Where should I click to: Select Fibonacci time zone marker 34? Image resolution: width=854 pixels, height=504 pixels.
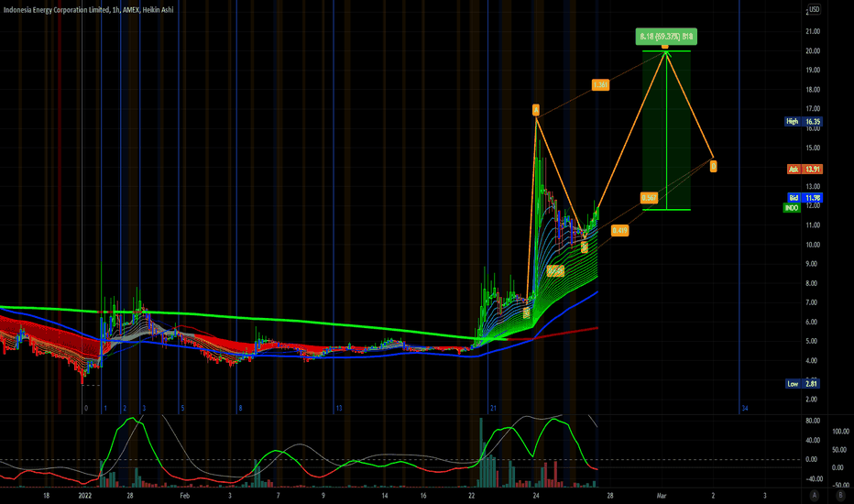tap(745, 408)
